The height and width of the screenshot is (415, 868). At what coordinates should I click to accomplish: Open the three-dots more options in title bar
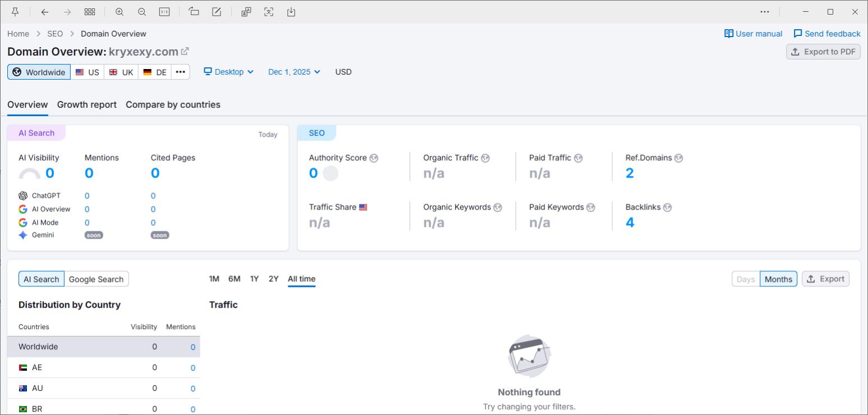point(765,12)
